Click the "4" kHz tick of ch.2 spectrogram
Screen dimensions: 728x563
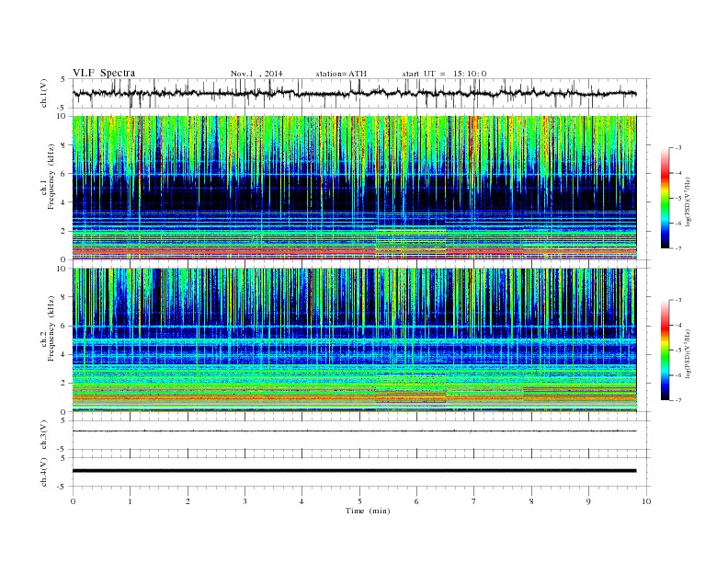tap(64, 354)
